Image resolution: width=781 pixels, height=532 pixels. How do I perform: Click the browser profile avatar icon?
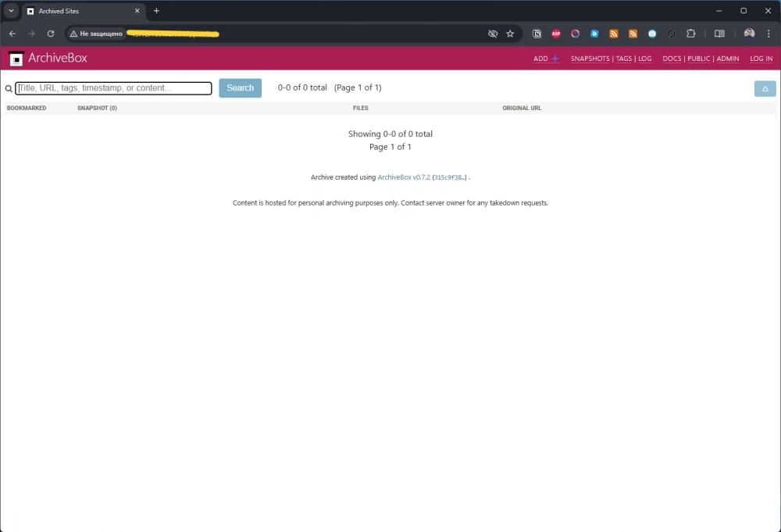pyautogui.click(x=748, y=34)
